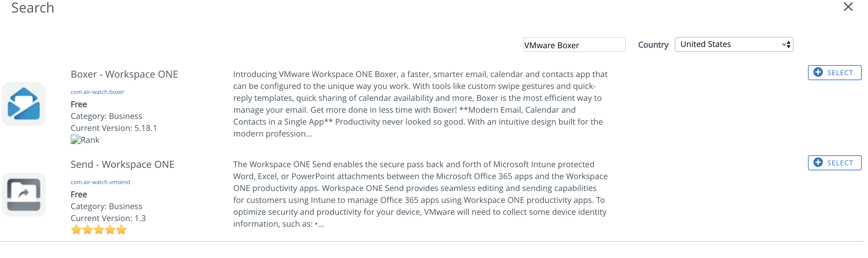Click the Boxer envelope app icon
This screenshot has width=868, height=258.
pos(23,104)
